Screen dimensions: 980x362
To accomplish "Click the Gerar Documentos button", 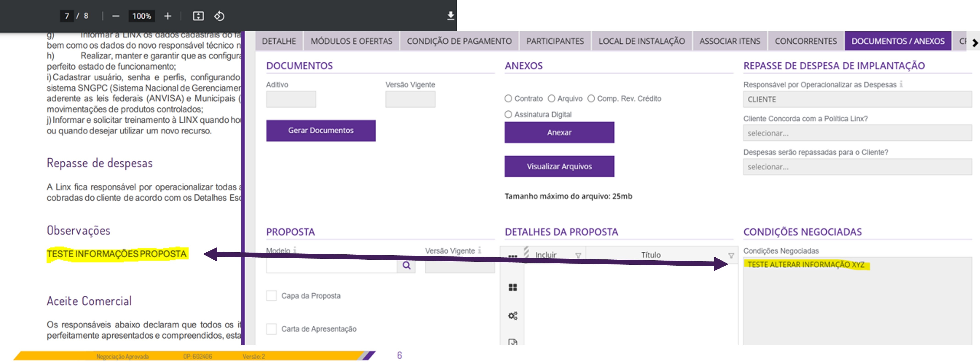I will 321,131.
